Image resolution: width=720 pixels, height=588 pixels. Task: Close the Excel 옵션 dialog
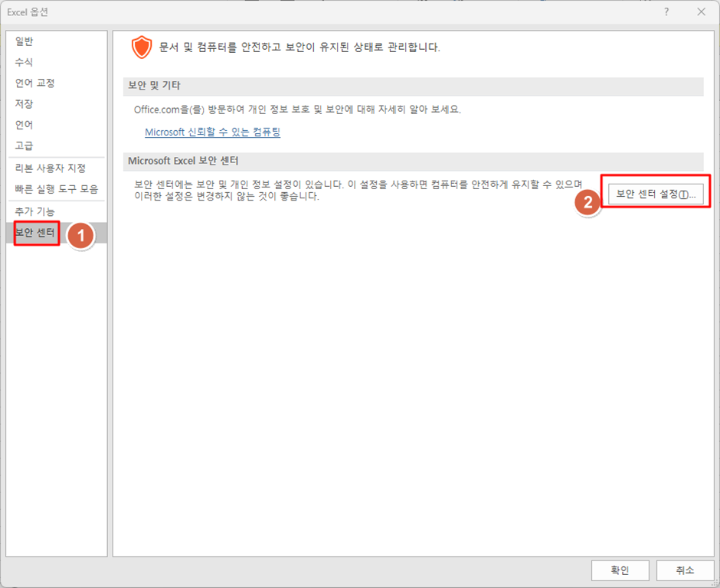pyautogui.click(x=701, y=12)
